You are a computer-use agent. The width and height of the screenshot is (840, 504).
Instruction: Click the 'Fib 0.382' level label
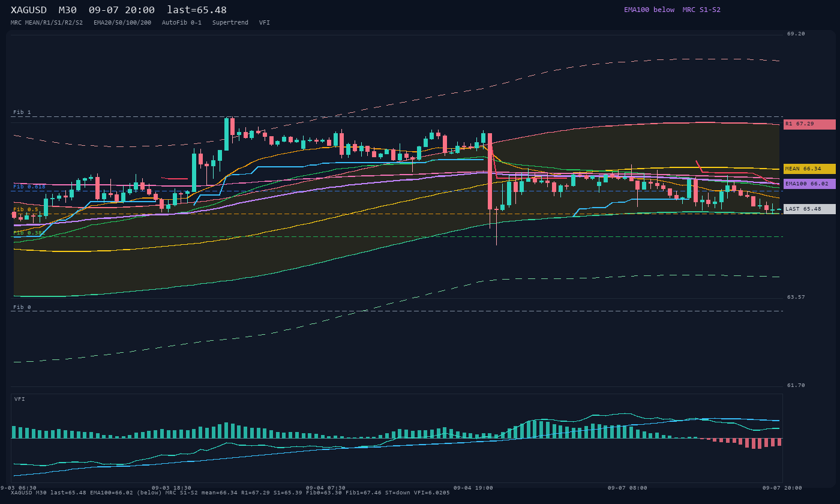[x=29, y=232]
